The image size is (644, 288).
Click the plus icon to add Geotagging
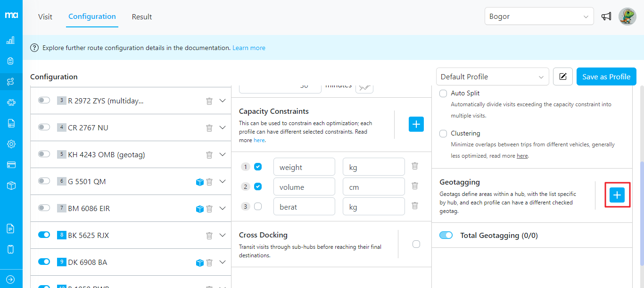[x=617, y=195]
